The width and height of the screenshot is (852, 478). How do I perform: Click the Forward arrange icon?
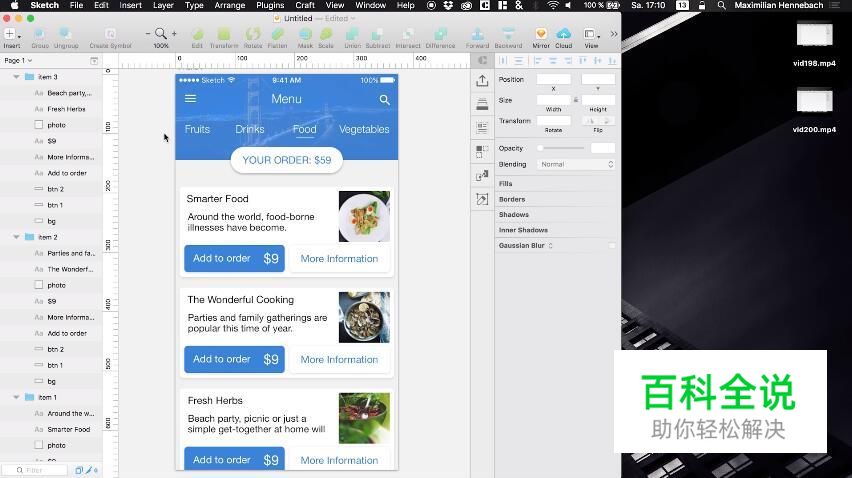pyautogui.click(x=477, y=34)
